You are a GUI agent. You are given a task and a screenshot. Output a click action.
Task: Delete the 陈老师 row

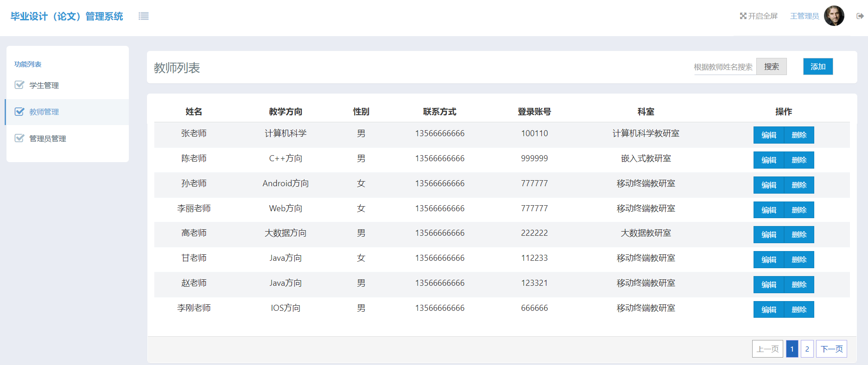799,160
